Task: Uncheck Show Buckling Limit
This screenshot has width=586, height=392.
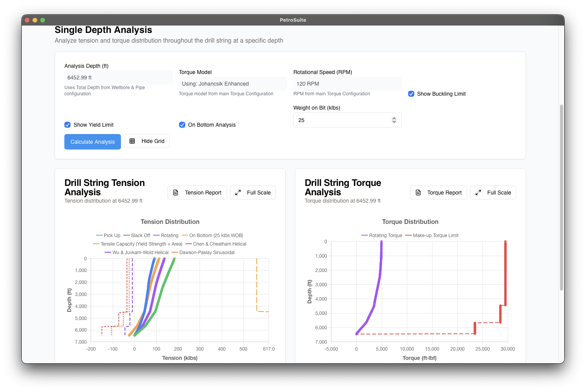Action: click(x=411, y=94)
